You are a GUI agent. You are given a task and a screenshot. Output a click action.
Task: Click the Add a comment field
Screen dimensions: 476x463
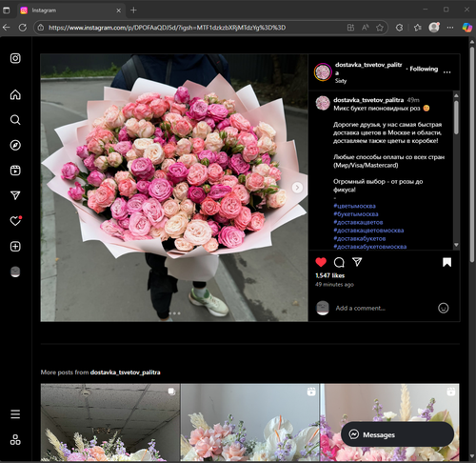coord(385,308)
